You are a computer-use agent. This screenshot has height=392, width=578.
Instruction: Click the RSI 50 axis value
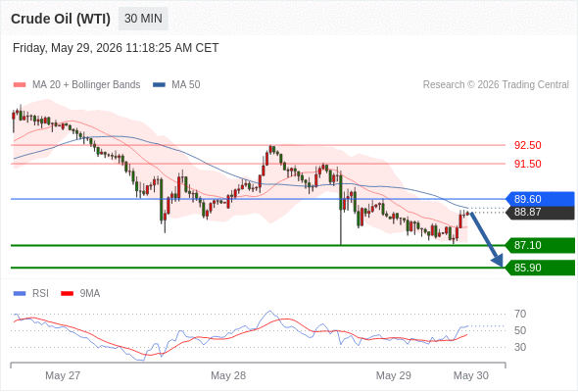520,331
